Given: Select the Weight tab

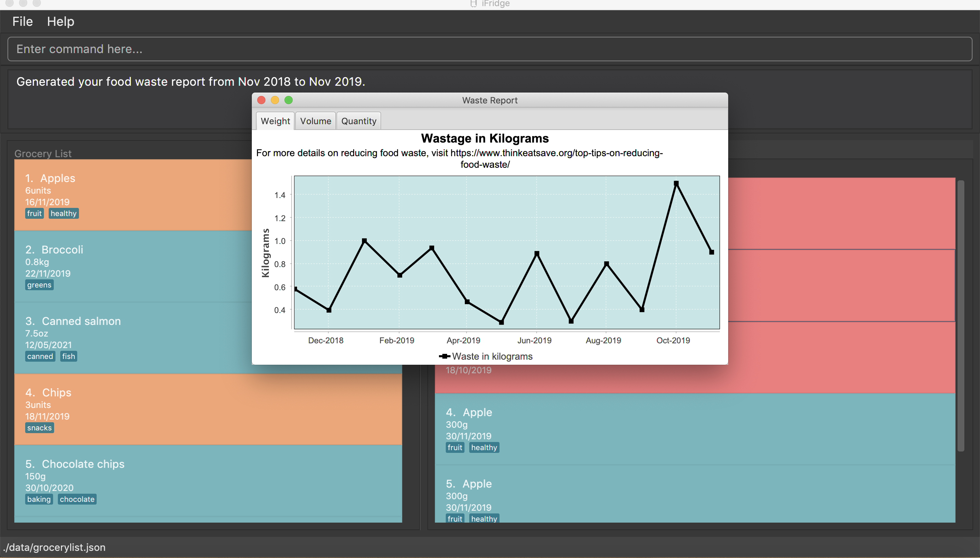Looking at the screenshot, I should pyautogui.click(x=275, y=121).
